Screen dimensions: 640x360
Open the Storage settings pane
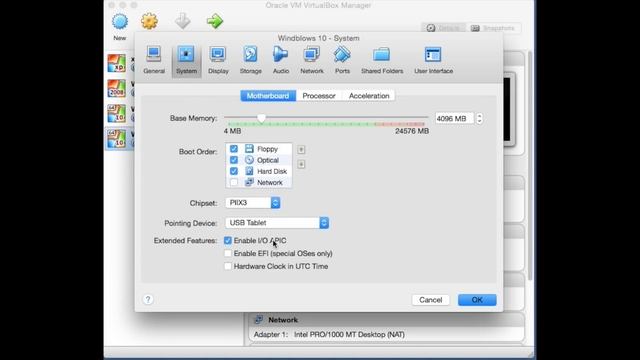coord(250,60)
